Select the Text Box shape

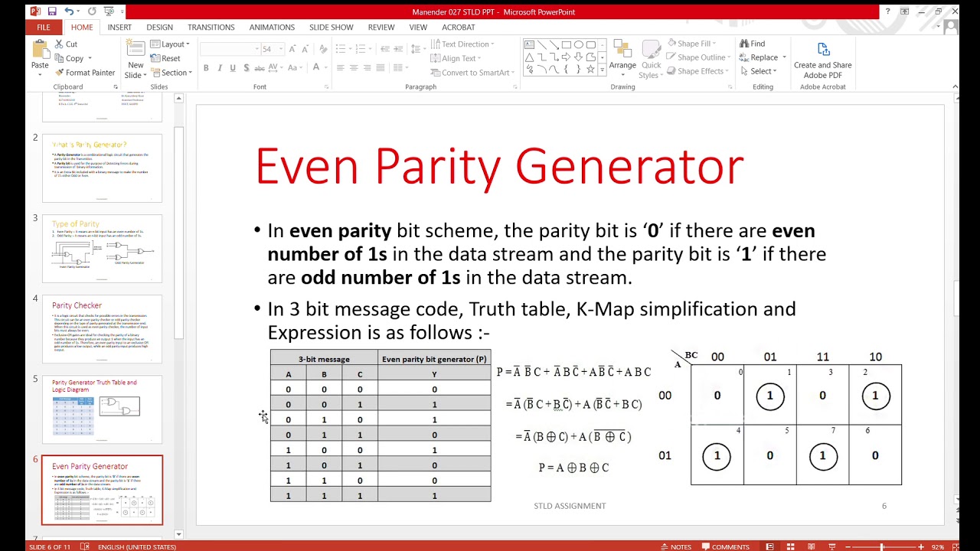(529, 44)
